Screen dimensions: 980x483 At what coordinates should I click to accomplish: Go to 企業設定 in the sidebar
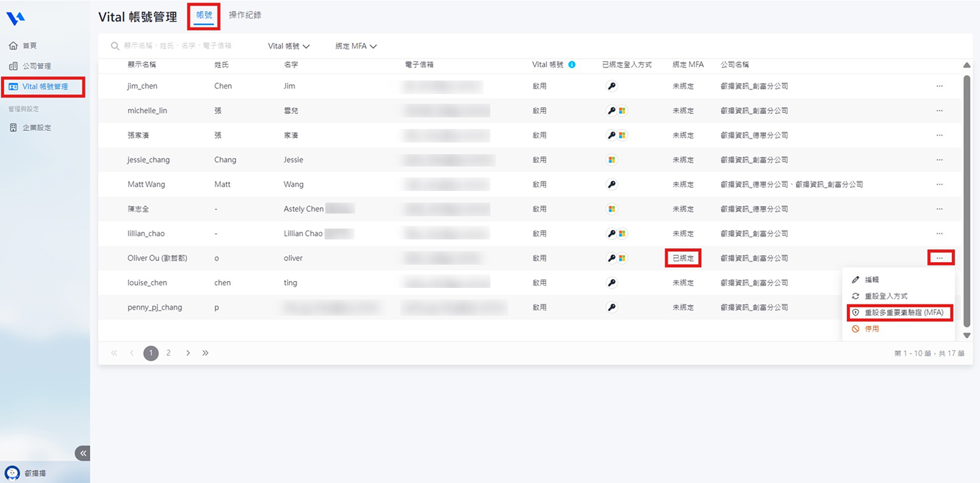[37, 128]
